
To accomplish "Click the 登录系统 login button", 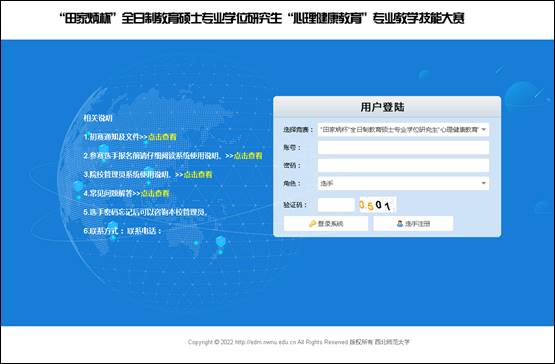I will click(x=326, y=223).
